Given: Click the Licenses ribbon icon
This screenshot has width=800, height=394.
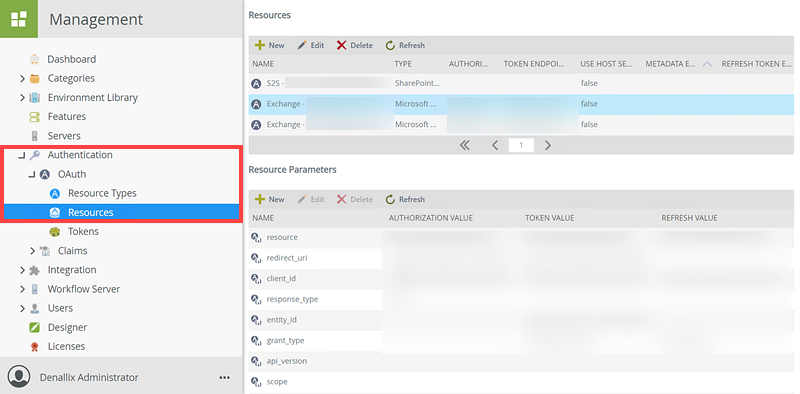Looking at the screenshot, I should click(35, 347).
